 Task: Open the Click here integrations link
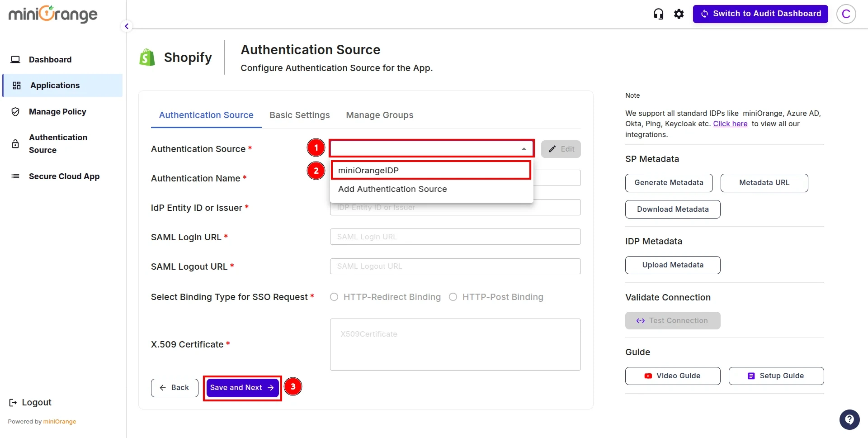730,124
